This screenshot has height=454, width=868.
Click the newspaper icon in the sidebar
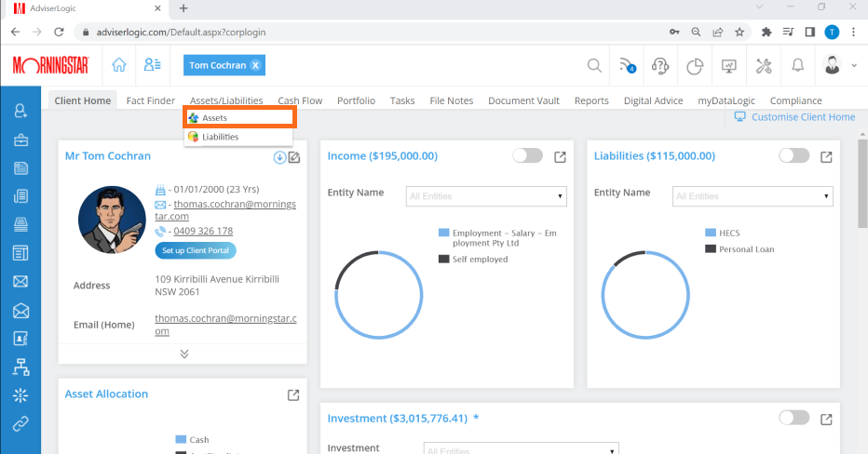(x=20, y=168)
